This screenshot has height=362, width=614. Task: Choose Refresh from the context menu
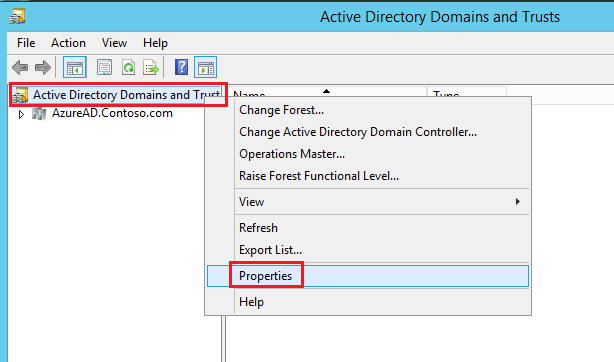[368, 228]
